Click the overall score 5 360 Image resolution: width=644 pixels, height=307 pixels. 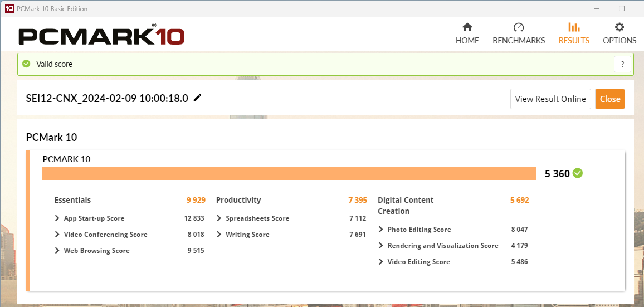557,173
